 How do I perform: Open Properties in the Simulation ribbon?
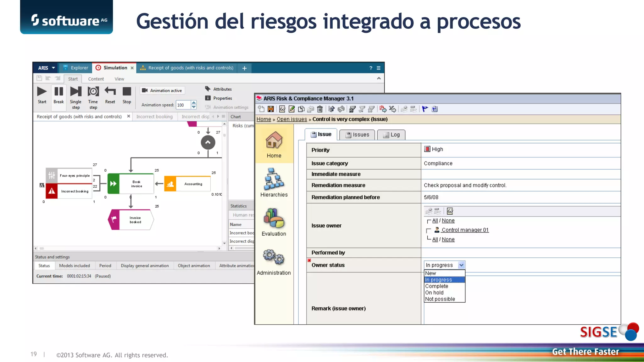[219, 98]
